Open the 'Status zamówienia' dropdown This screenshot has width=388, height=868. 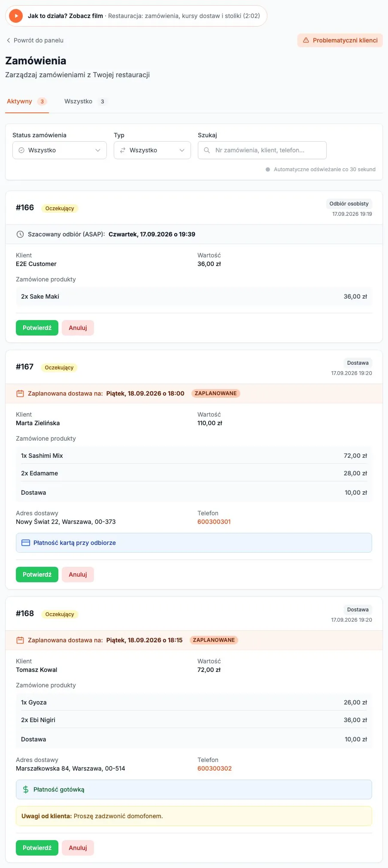click(x=60, y=150)
